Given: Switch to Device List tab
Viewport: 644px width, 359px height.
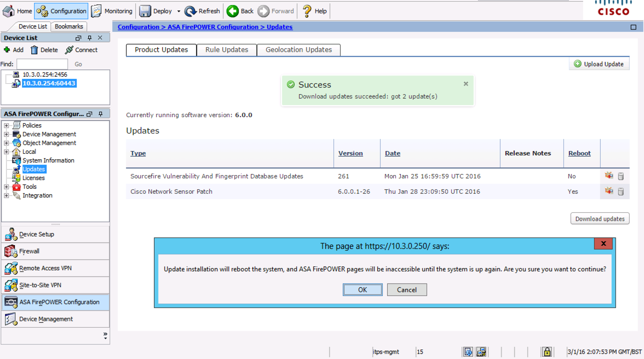Looking at the screenshot, I should coord(33,26).
